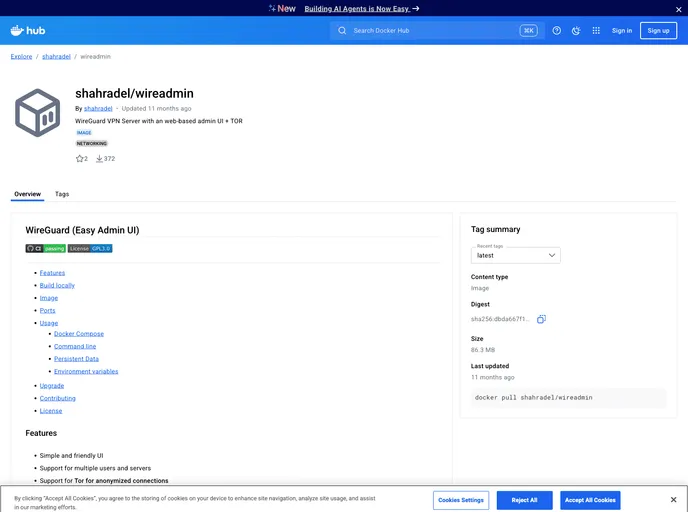688x512 pixels.
Task: Click the Command-K shortcut badge
Action: click(x=528, y=30)
